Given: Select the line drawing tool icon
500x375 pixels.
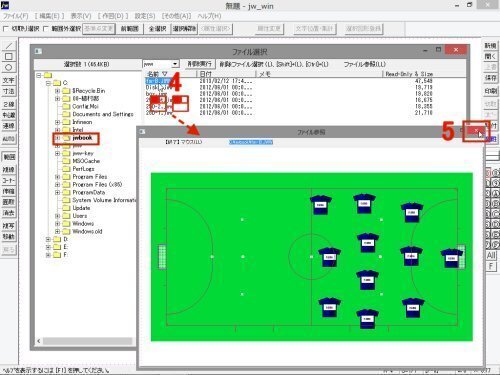Looking at the screenshot, I should pos(9,46).
